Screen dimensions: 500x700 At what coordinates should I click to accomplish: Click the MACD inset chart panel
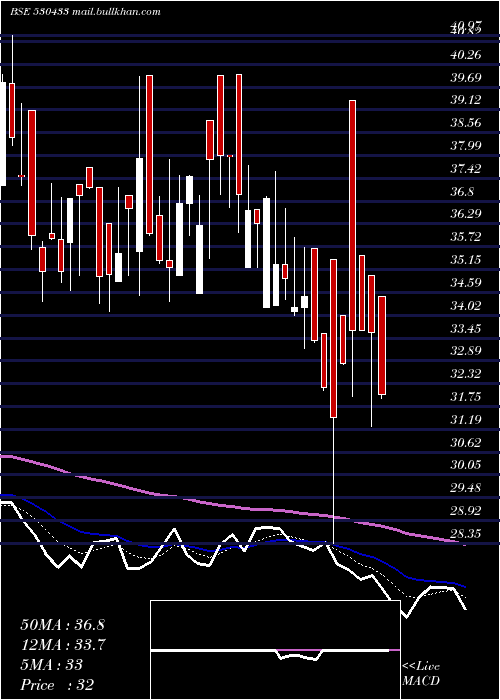click(x=275, y=650)
